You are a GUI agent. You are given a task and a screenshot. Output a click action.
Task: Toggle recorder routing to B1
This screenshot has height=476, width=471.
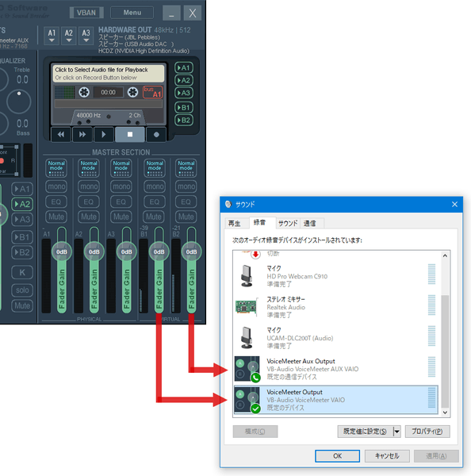(x=184, y=107)
